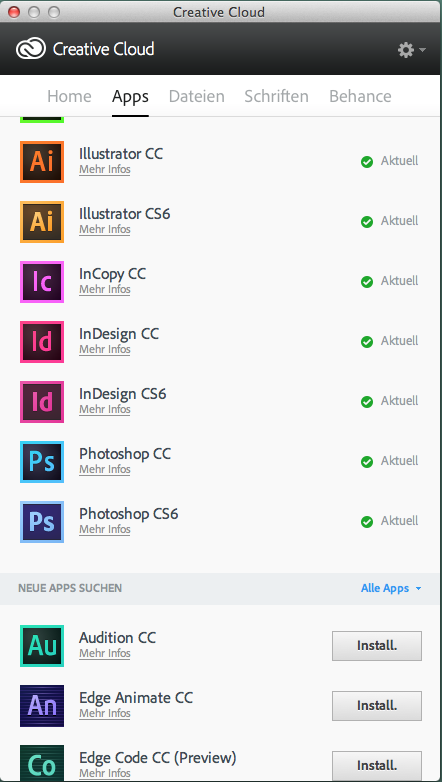Install Edge Code CC (Preview)

(377, 766)
